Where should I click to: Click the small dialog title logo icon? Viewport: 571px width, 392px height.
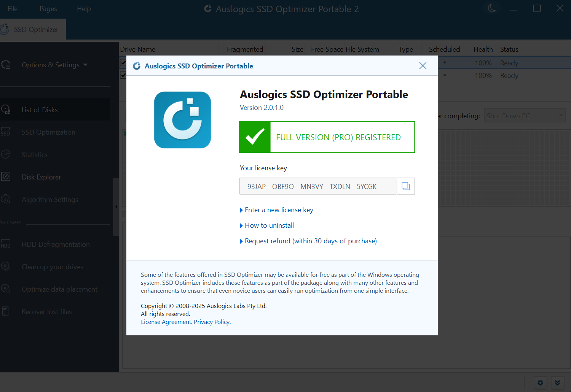coord(137,66)
